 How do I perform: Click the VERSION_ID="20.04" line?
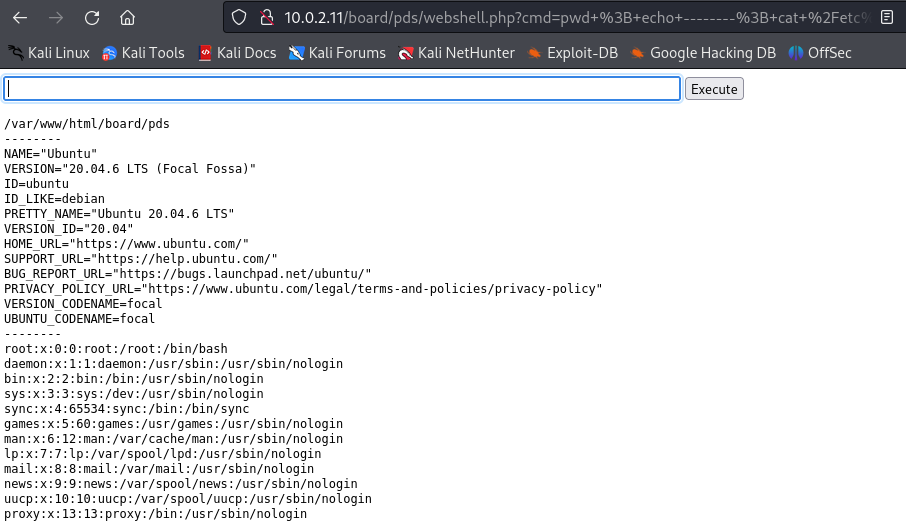click(x=69, y=229)
